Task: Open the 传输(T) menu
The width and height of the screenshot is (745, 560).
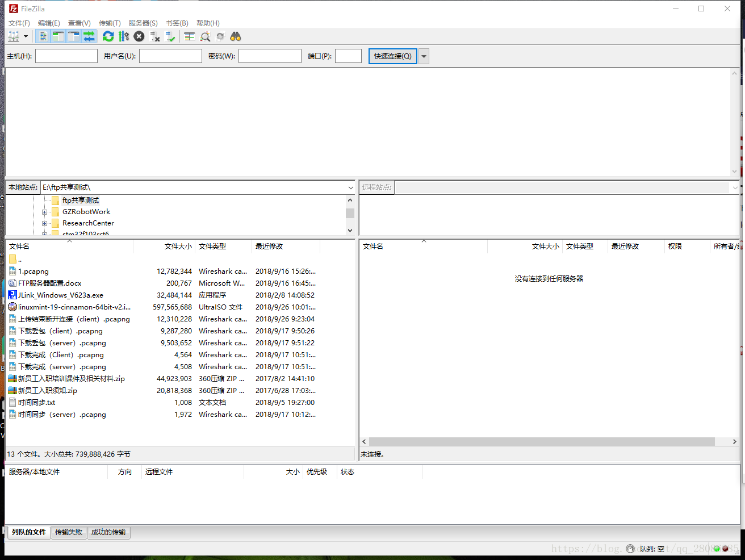Action: click(x=110, y=23)
